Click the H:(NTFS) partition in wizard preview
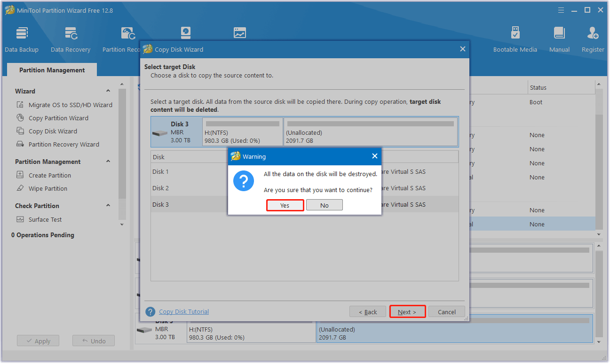 (x=243, y=132)
